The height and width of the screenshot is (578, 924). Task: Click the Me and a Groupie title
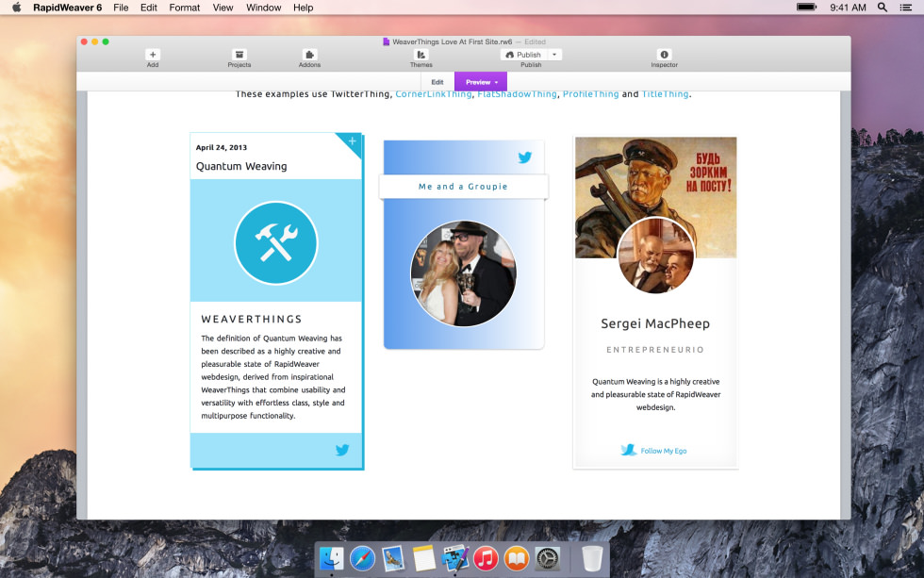(x=463, y=186)
